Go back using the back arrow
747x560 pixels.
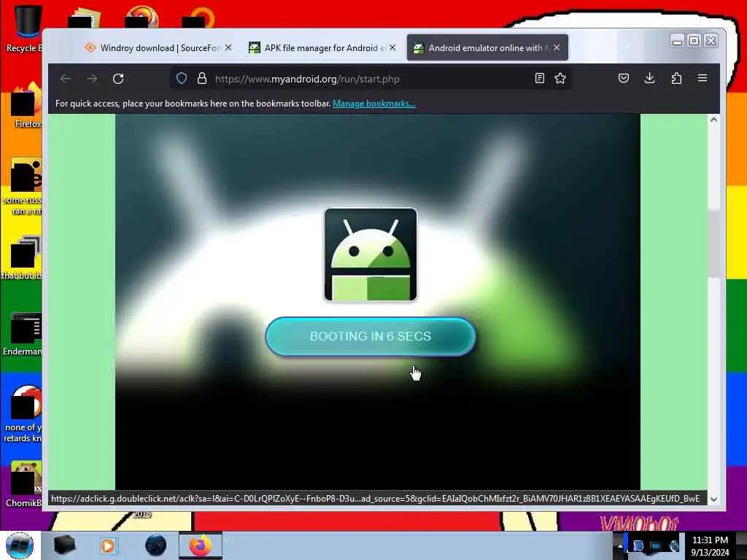(66, 79)
